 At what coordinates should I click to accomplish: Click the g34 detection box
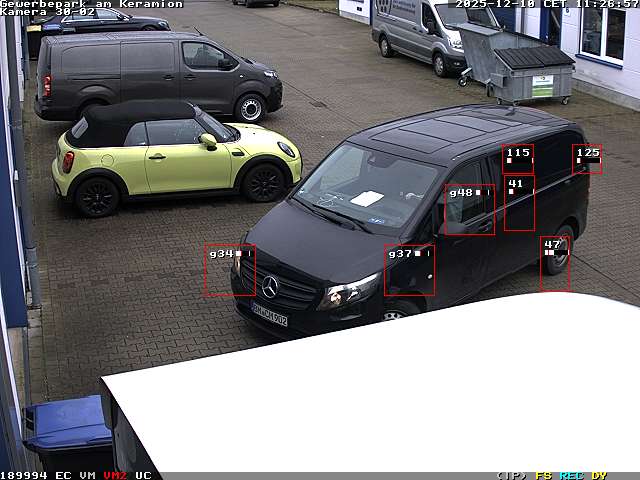click(x=229, y=270)
